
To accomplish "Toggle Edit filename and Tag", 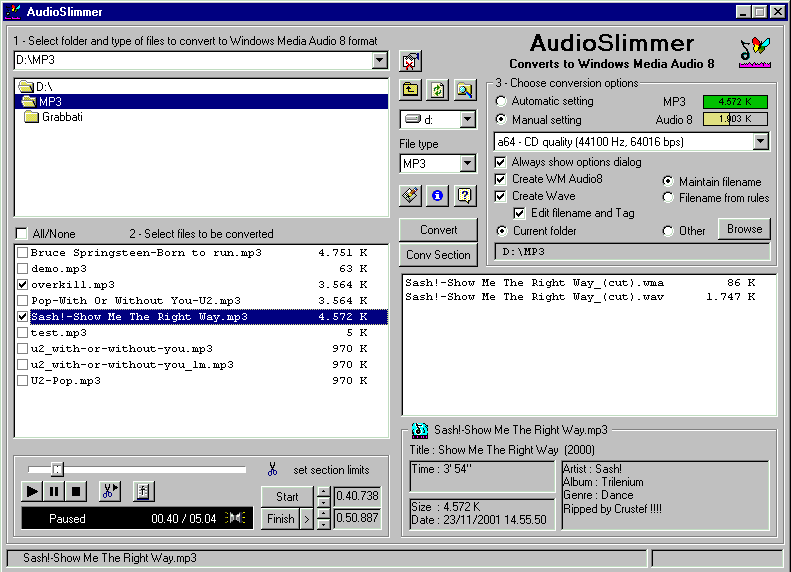I will [519, 213].
